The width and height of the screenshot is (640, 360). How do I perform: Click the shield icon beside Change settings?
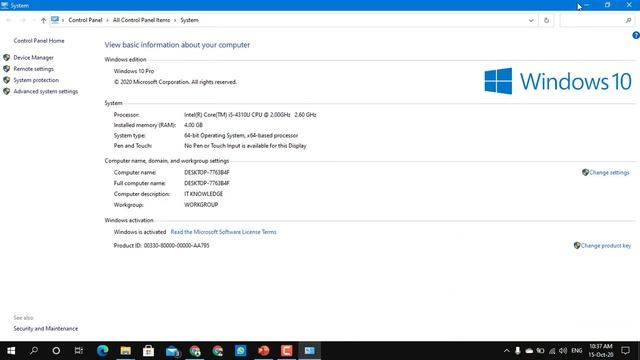pyautogui.click(x=585, y=172)
